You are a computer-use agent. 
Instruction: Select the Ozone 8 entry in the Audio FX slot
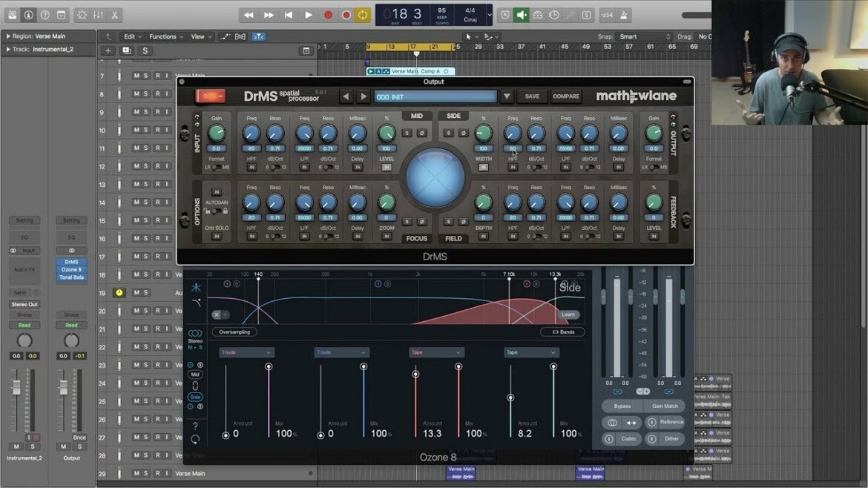pos(71,270)
